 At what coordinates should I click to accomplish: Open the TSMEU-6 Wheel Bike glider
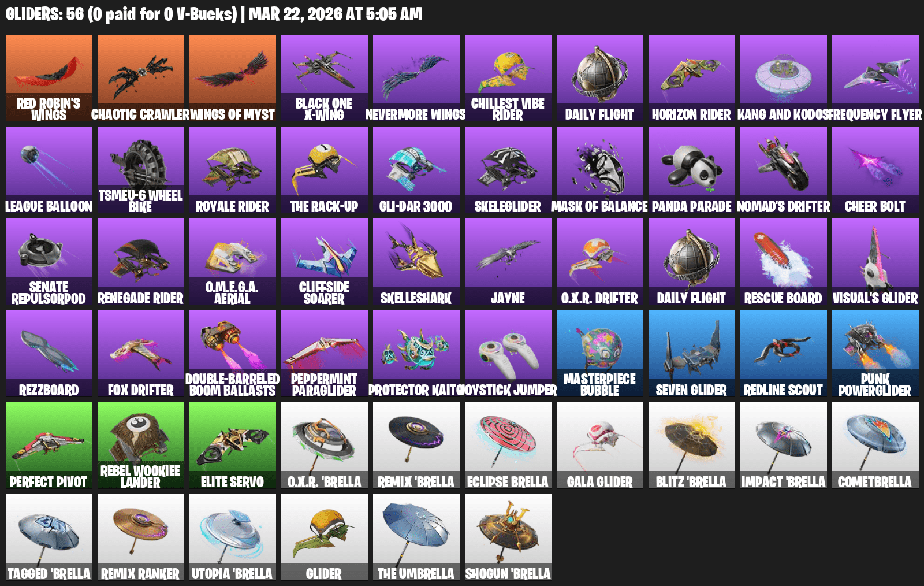pos(141,170)
